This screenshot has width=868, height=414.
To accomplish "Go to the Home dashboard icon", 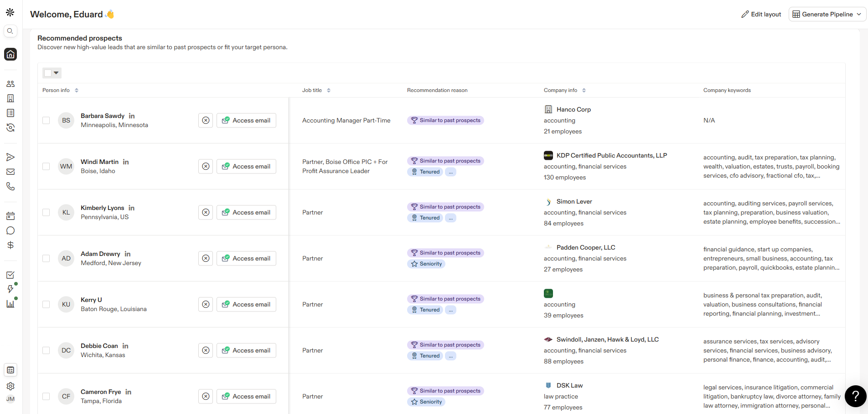I will pos(10,54).
